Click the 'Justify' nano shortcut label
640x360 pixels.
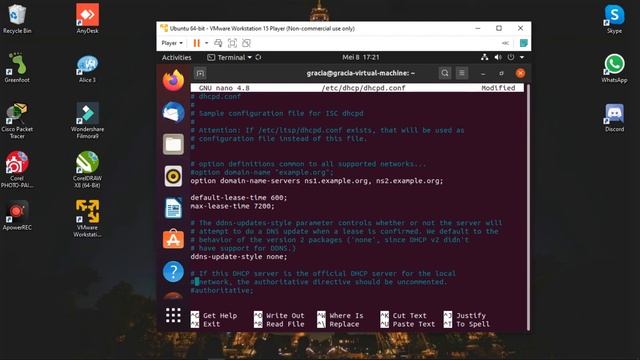(471, 316)
